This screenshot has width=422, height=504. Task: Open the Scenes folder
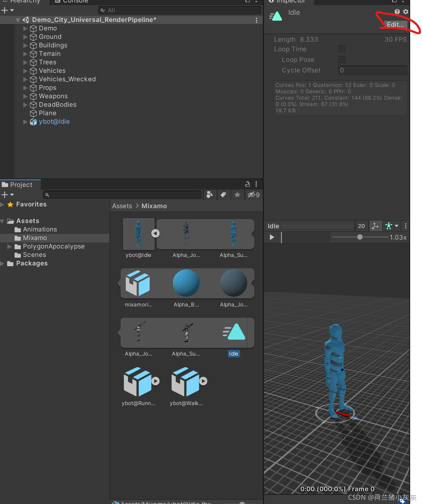[30, 255]
